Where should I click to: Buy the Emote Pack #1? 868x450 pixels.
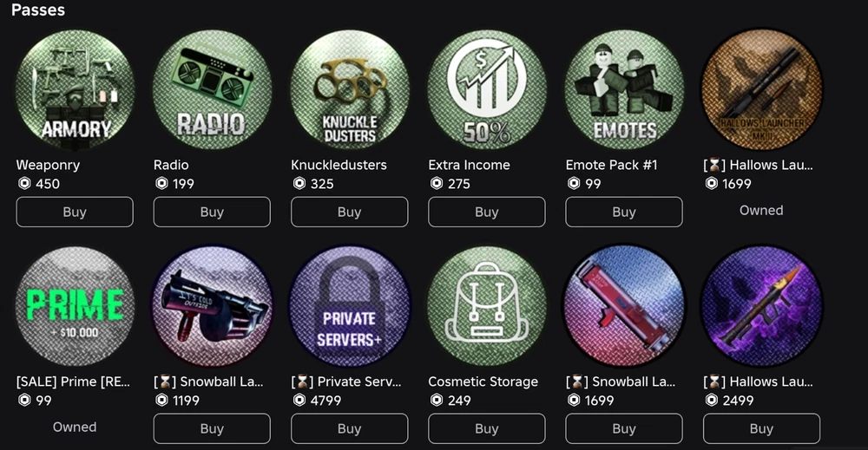[x=624, y=212]
